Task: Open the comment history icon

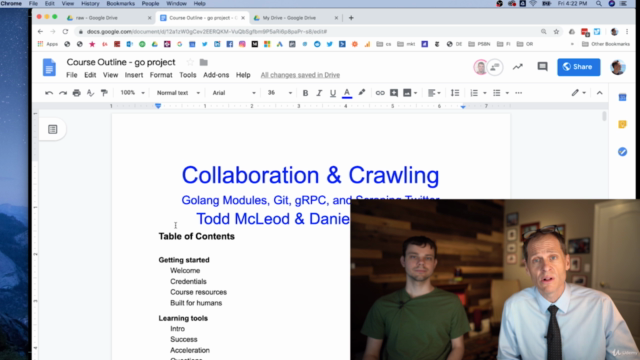Action: (x=542, y=67)
